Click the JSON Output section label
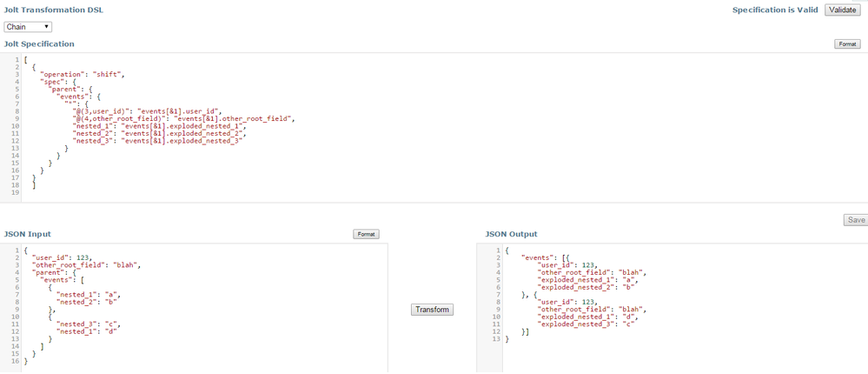Image resolution: width=868 pixels, height=374 pixels. (511, 234)
